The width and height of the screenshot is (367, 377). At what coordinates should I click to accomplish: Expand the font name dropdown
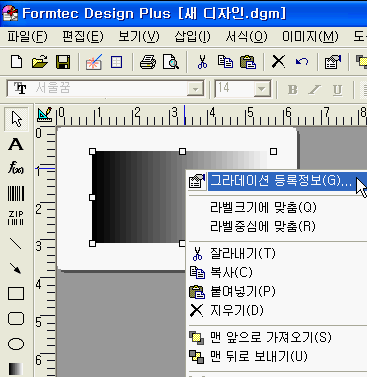point(195,89)
